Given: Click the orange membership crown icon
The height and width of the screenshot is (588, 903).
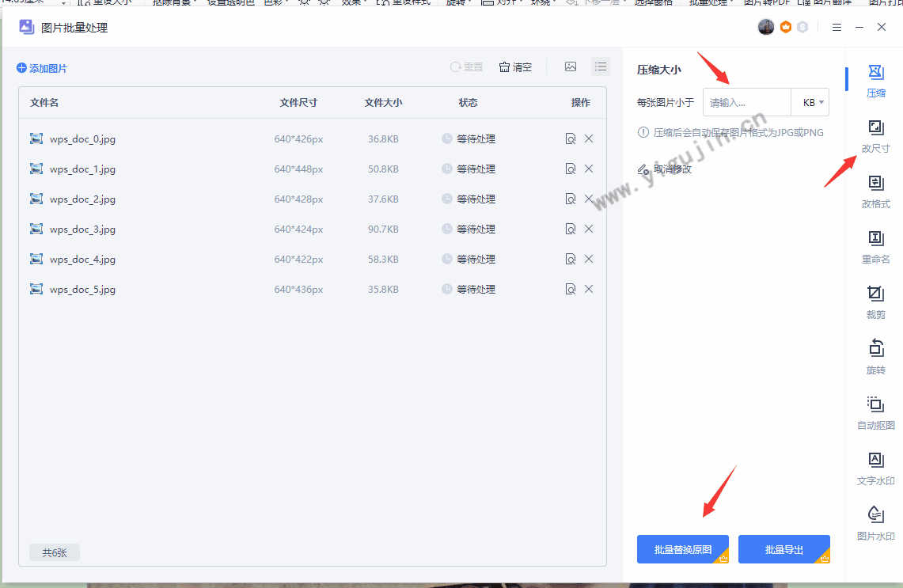Looking at the screenshot, I should (786, 27).
